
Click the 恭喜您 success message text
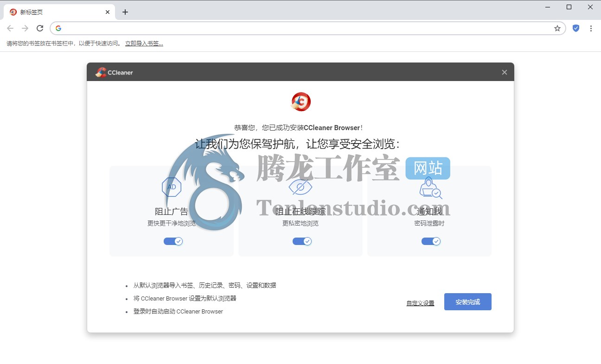click(x=299, y=128)
